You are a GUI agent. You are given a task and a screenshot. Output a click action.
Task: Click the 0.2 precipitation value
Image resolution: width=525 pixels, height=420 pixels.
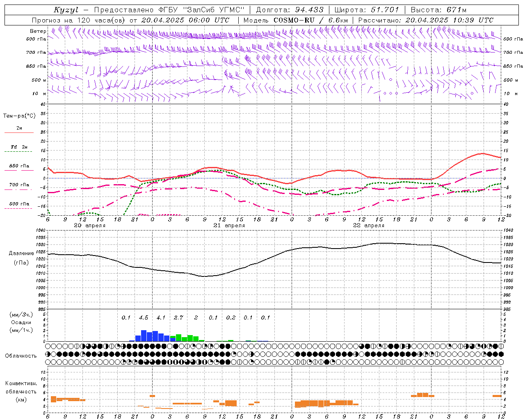(231, 317)
